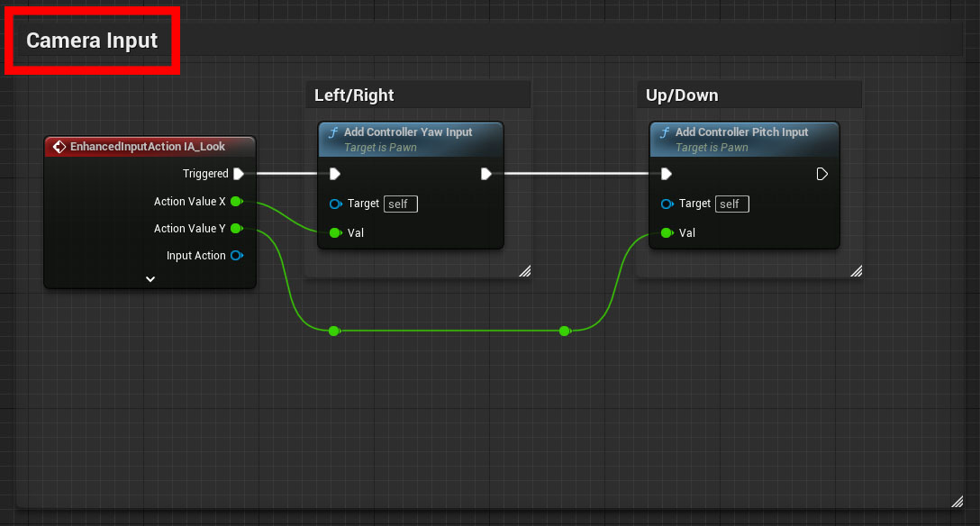Select the Camera Input comment title
The image size is (980, 526).
(92, 41)
